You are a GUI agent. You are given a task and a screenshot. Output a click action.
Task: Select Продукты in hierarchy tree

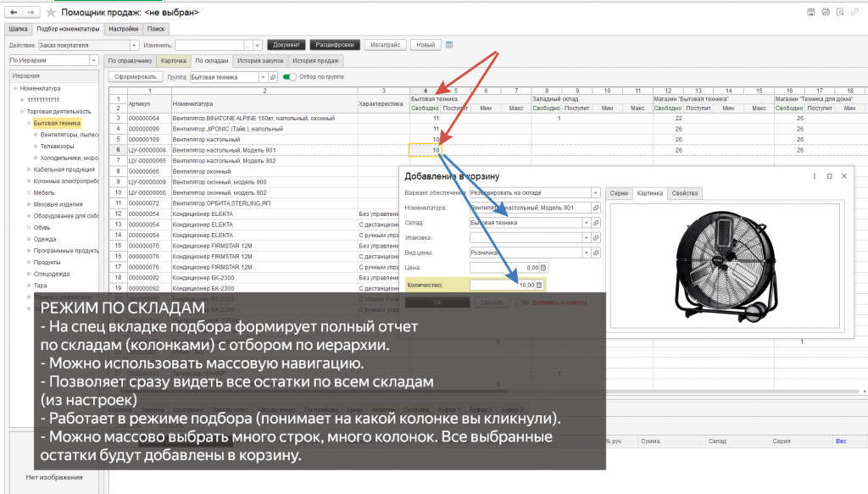47,263
